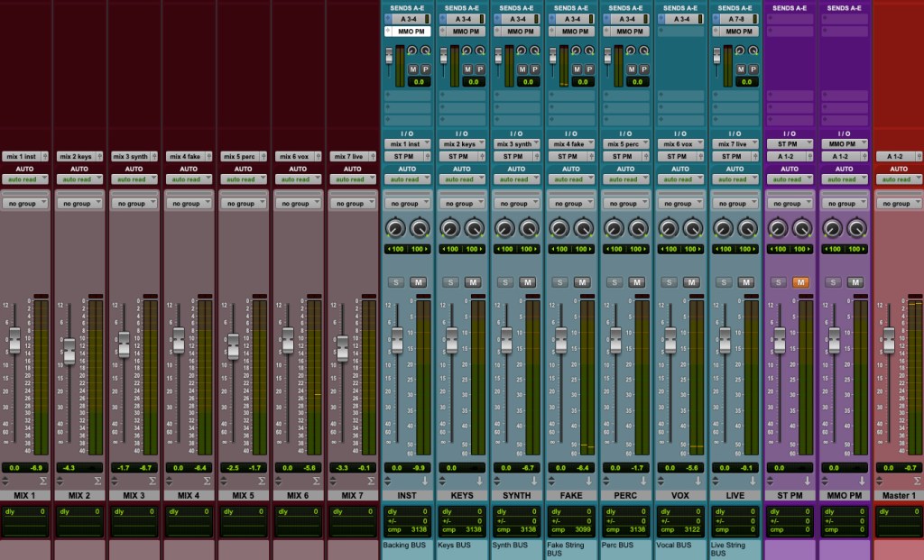Solo the PERC track

[614, 282]
